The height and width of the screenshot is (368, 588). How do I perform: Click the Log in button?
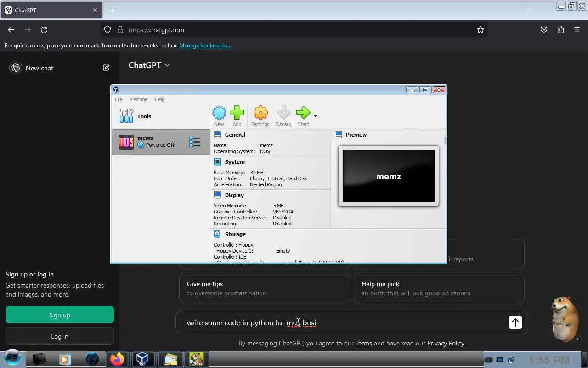click(x=60, y=336)
